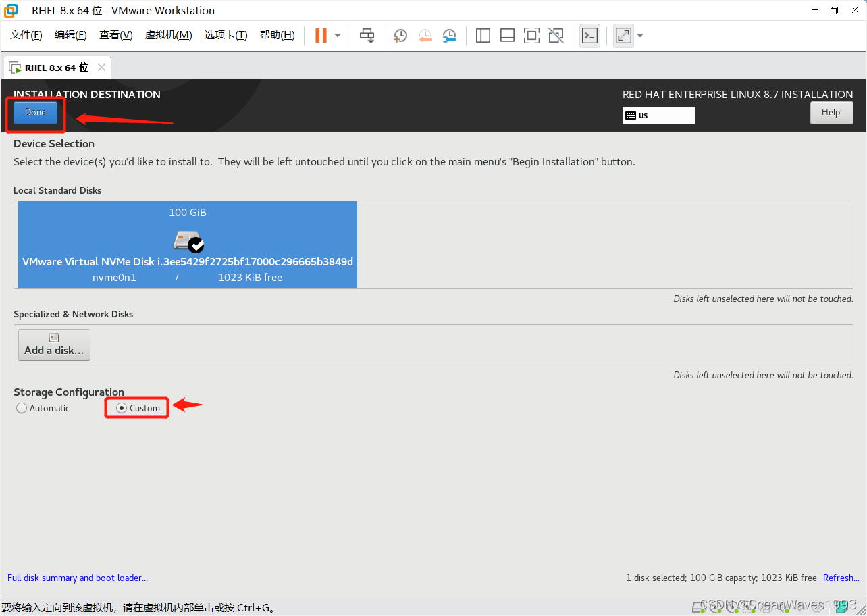867x616 pixels.
Task: Click the Add a disk... button
Action: (x=54, y=344)
